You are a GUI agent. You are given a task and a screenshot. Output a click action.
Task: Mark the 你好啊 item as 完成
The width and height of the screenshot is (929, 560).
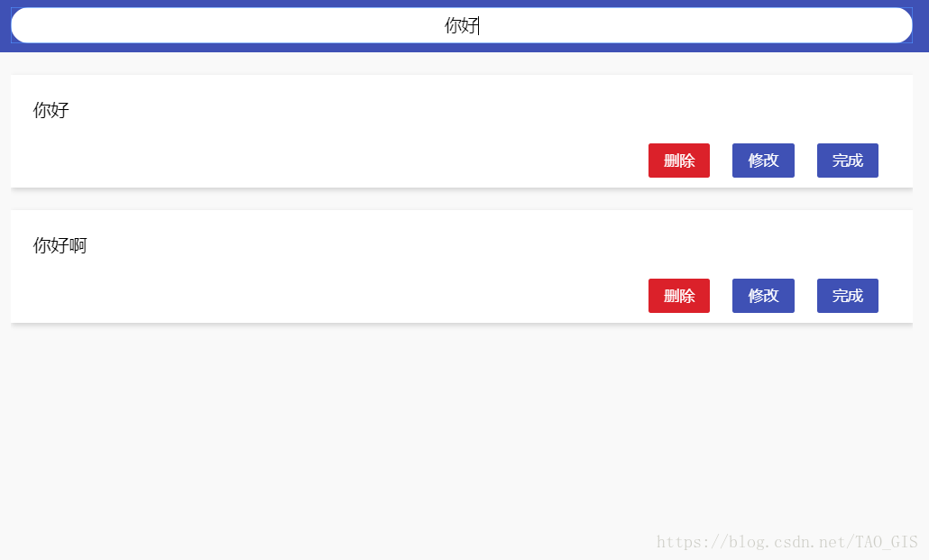tap(847, 296)
